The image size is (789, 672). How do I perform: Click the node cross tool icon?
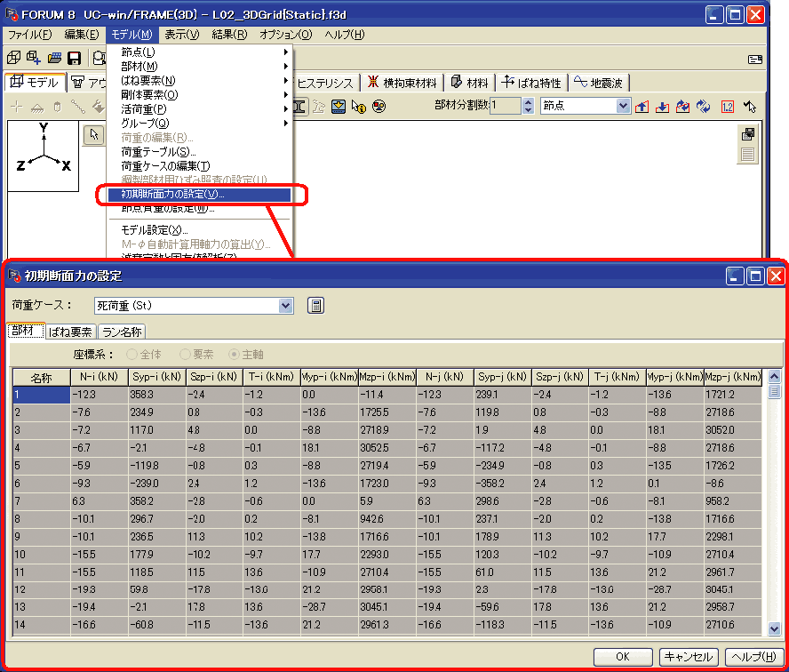pos(17,107)
